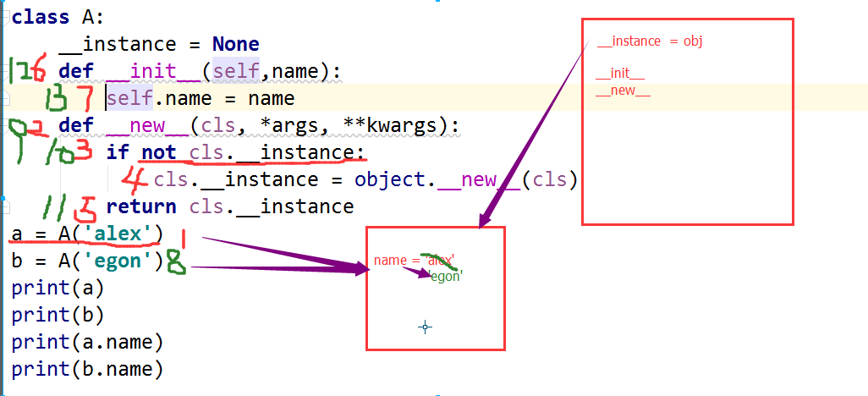The height and width of the screenshot is (396, 868).
Task: Click the 'return' keyword
Action: coord(141,206)
